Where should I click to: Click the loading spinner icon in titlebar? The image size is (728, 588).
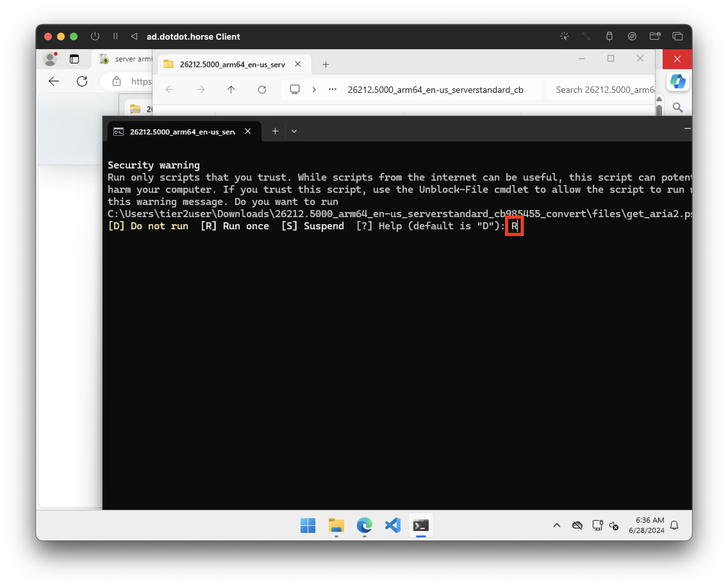(564, 36)
